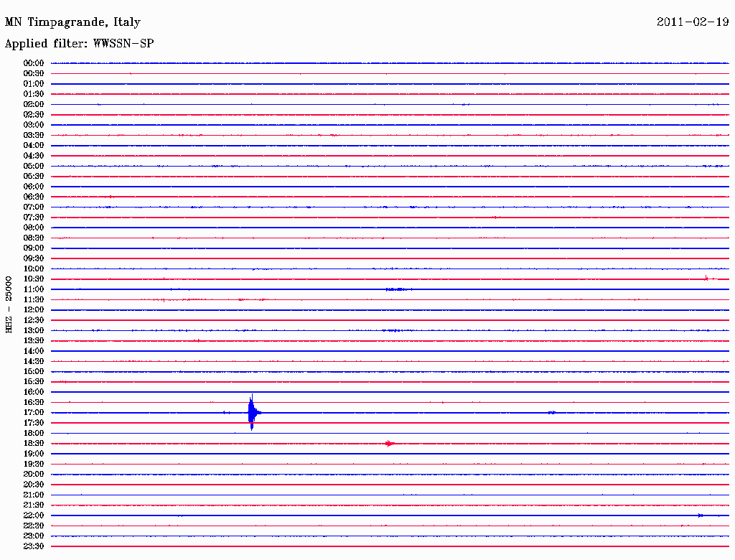735x560 pixels.
Task: Click the 04:30 time label
Action: [34, 156]
